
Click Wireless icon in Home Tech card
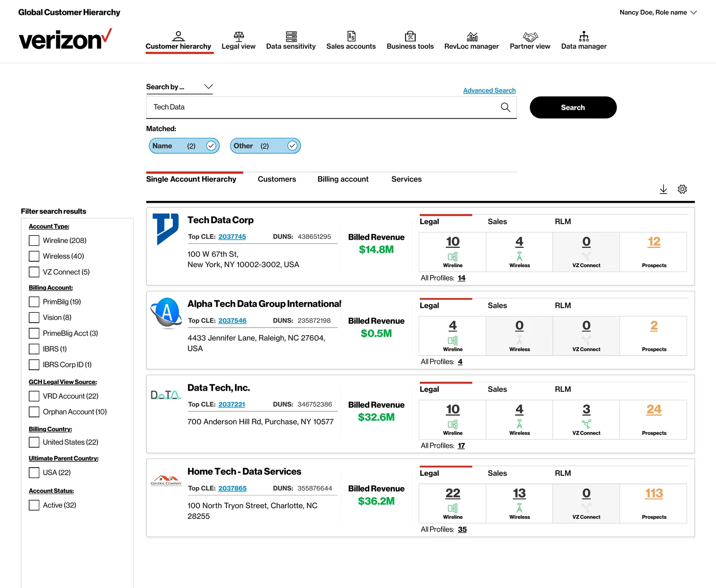pos(520,508)
